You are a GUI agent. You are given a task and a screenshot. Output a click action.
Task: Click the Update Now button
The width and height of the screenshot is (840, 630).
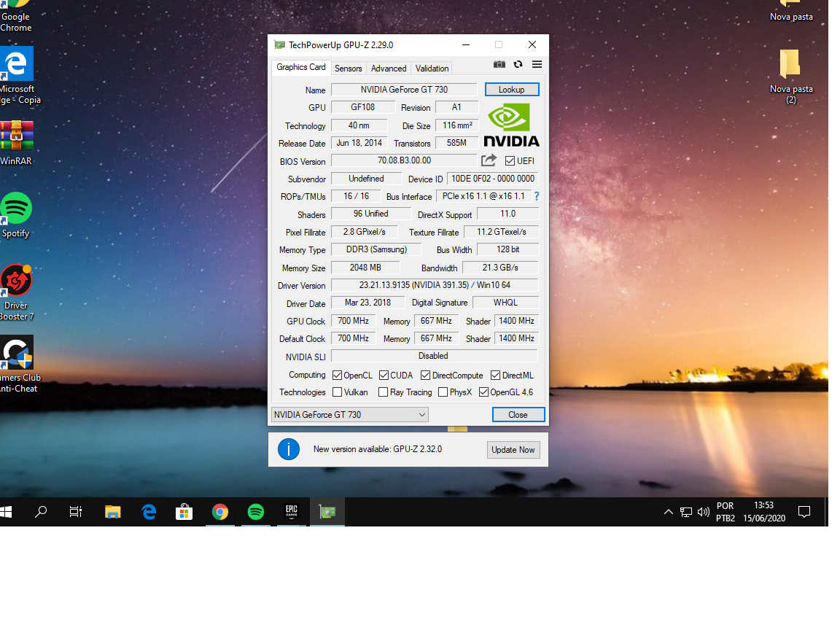pos(513,450)
